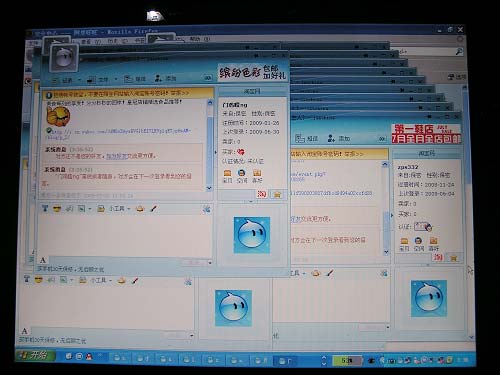Open video chat in front chat window toolbar
The image size is (500, 375).
63,80
